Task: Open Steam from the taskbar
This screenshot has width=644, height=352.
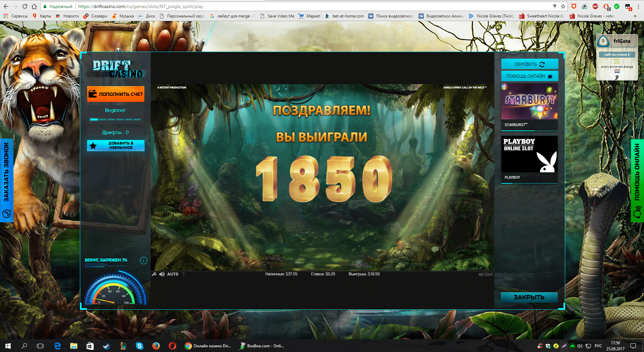Action: click(106, 346)
